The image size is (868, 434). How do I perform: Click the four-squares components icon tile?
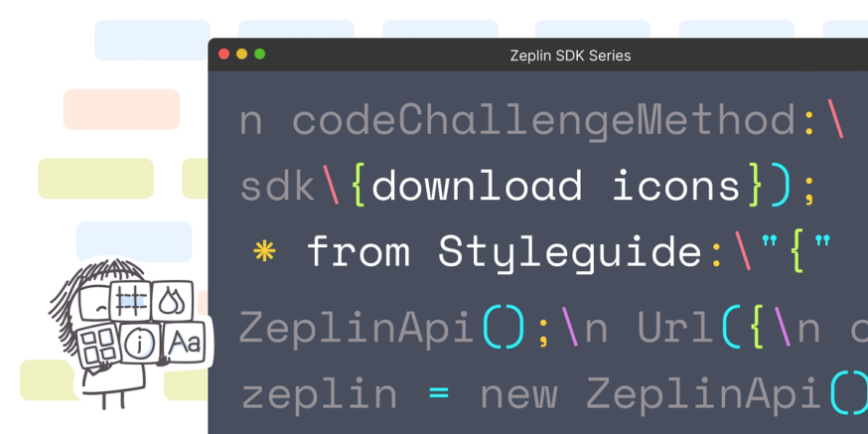(x=98, y=346)
